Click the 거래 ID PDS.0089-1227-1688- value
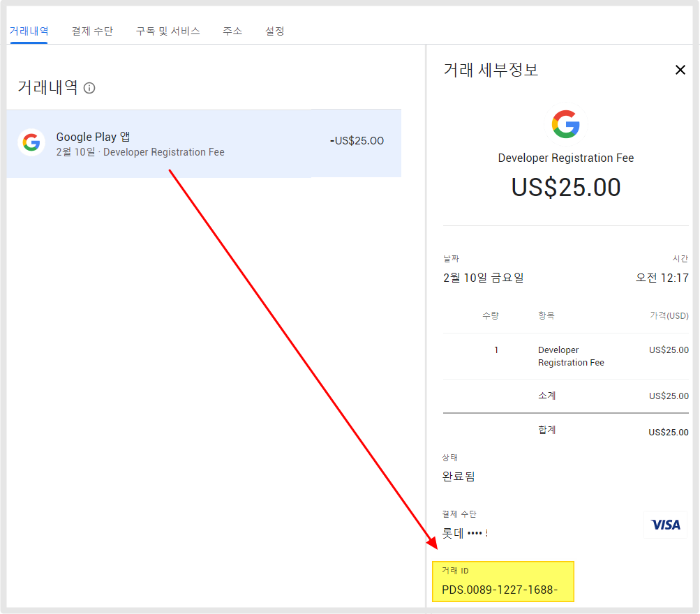700x614 pixels. 500,590
